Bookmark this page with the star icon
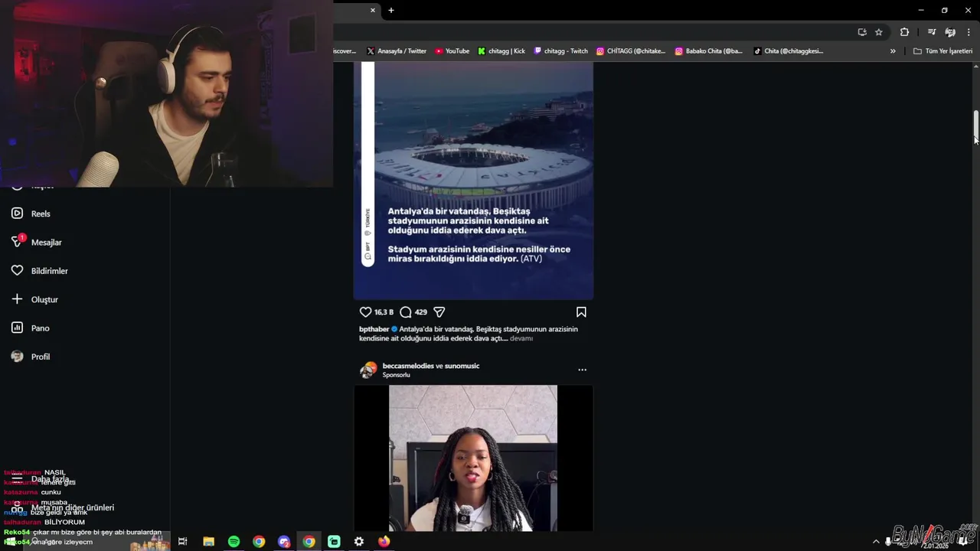This screenshot has height=551, width=980. pyautogui.click(x=879, y=32)
